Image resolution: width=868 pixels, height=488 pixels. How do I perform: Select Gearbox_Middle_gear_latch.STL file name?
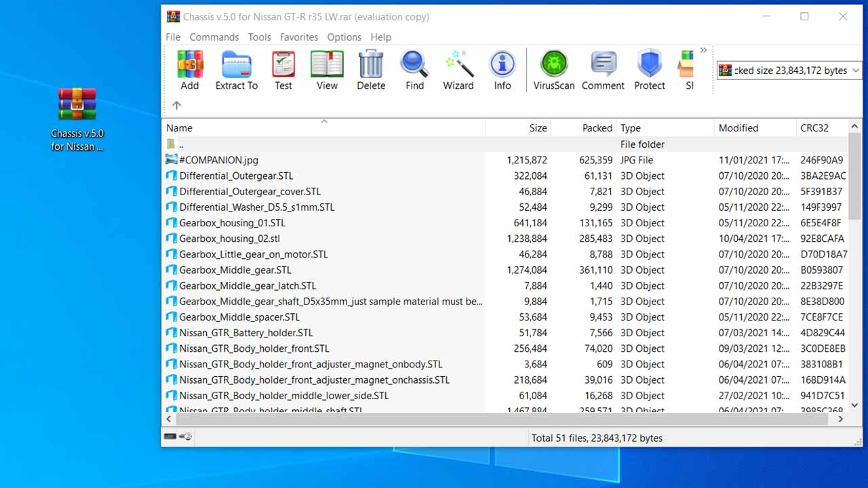pos(248,285)
